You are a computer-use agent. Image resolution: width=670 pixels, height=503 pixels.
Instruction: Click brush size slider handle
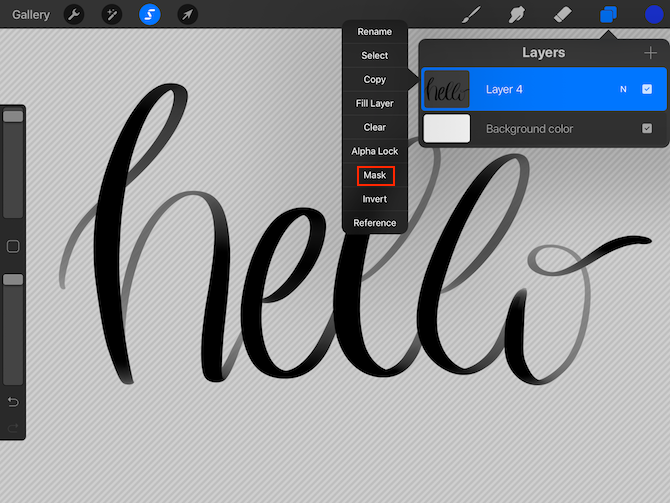click(x=13, y=116)
